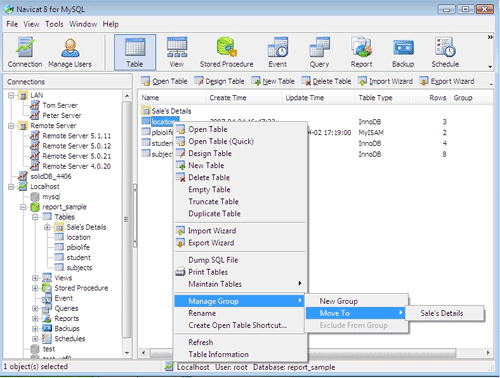Choose Dump SQL File in context menu

(x=240, y=260)
